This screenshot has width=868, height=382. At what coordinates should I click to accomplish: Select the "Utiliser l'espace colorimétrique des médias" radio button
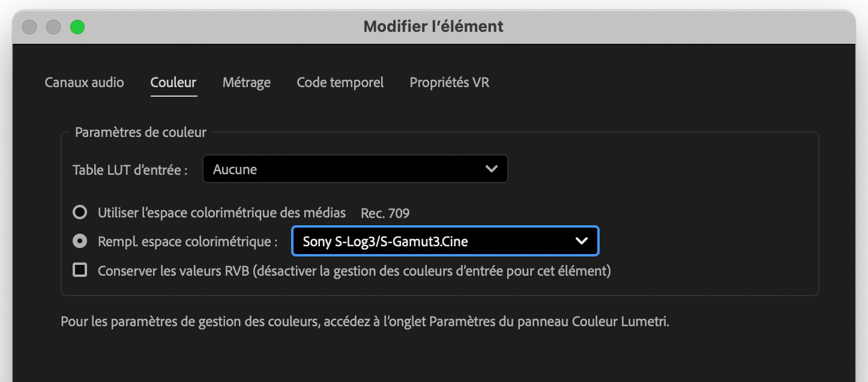(x=79, y=212)
